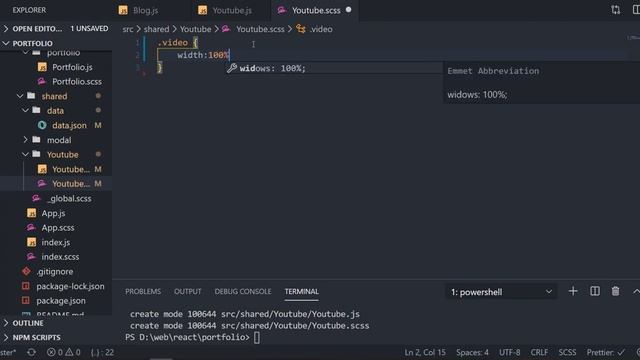Open the .gitignore file
The image size is (640, 360).
55,271
